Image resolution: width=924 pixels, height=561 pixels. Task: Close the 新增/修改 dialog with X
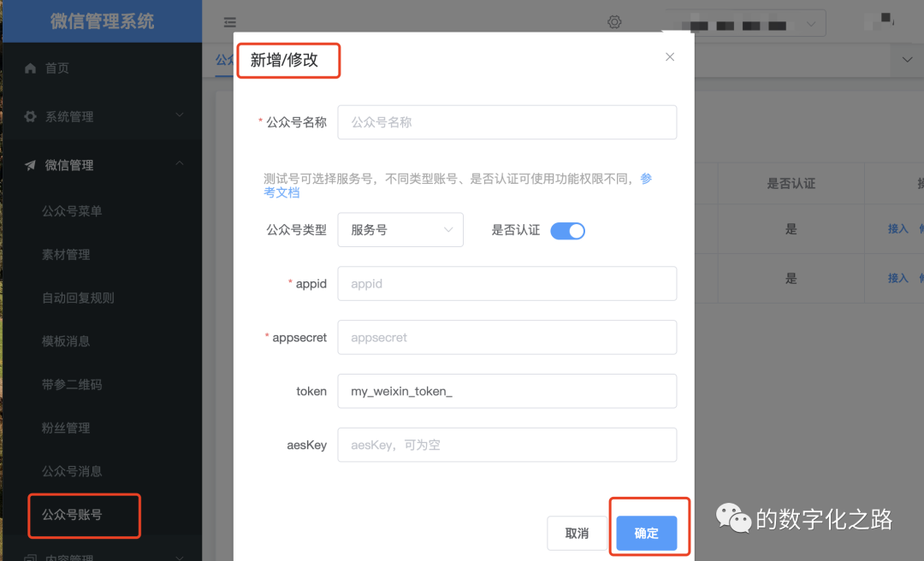(x=669, y=56)
